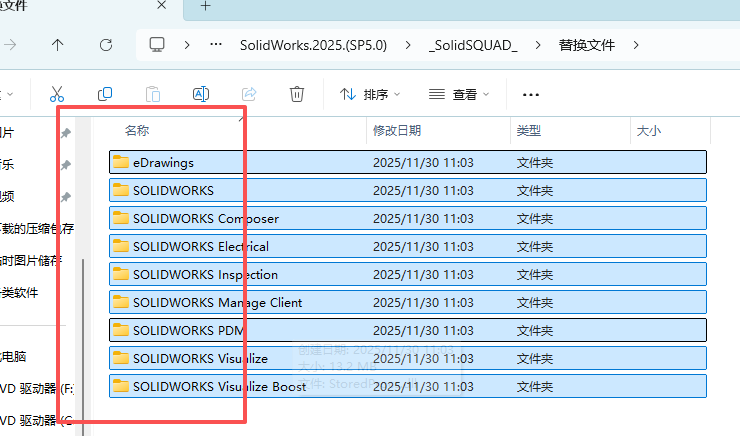Close the 文件 tab

pyautogui.click(x=161, y=5)
